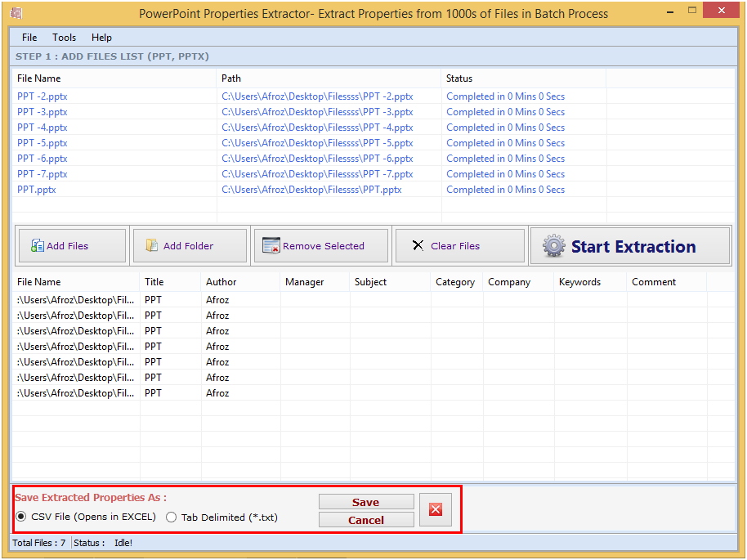Click the Idle! status text

123,543
